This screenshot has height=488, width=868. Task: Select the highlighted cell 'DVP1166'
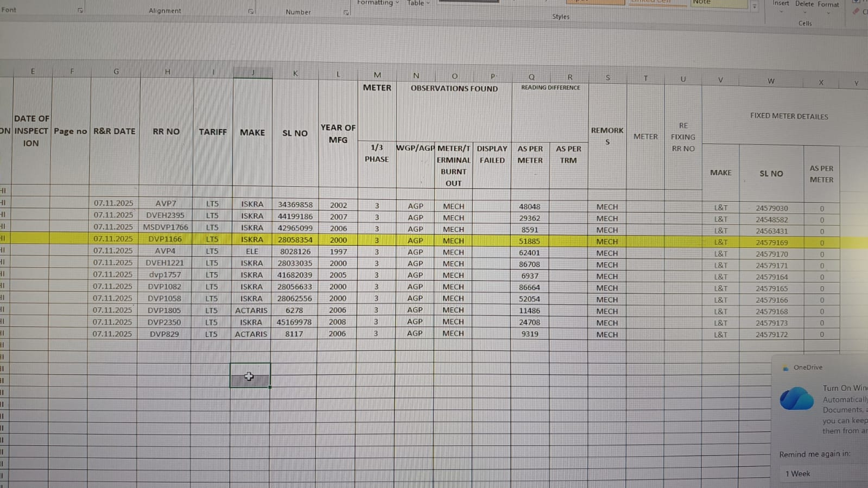click(165, 239)
